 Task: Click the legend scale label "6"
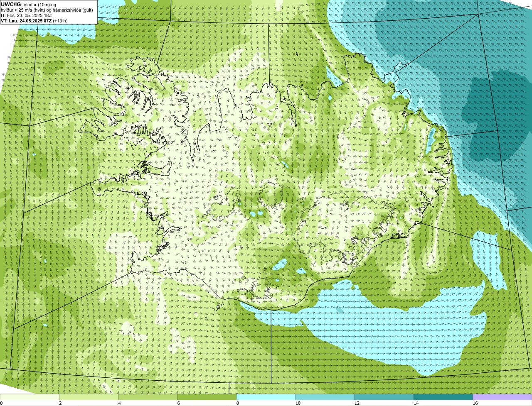point(179,403)
